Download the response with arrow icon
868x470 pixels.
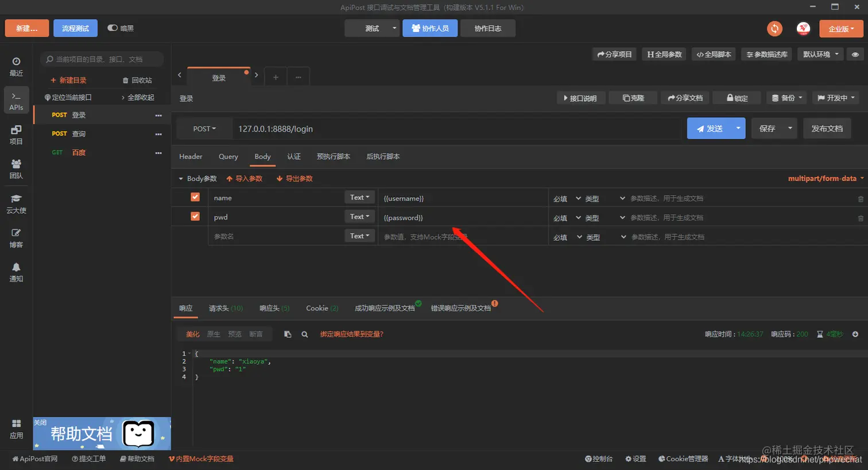coord(855,334)
